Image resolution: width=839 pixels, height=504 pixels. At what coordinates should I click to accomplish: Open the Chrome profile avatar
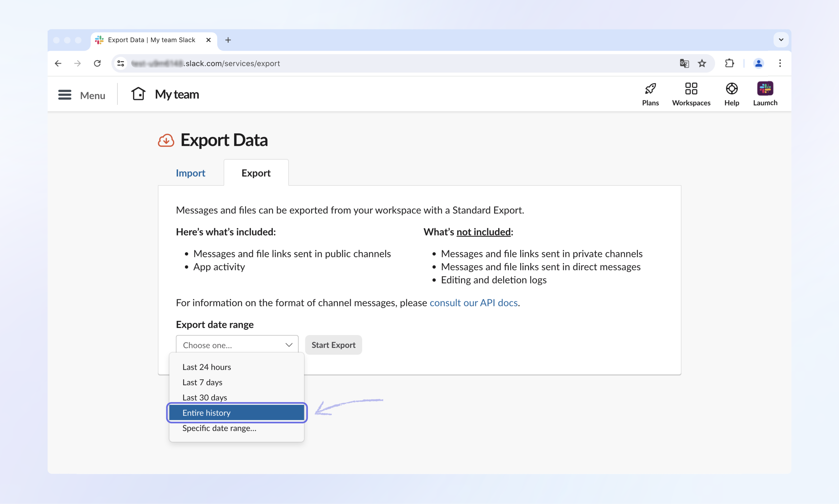tap(758, 64)
